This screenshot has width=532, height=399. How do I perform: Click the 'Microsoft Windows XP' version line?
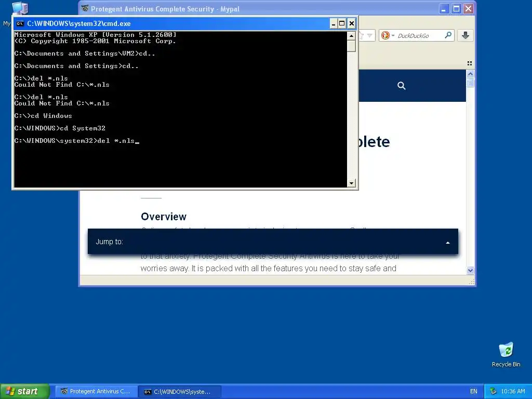click(96, 35)
